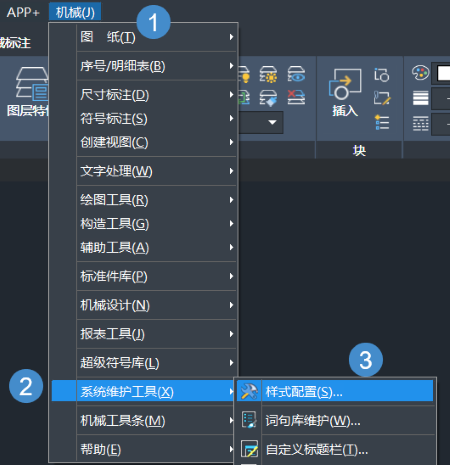Click the Insert block (插入) button
The width and height of the screenshot is (450, 465).
[345, 93]
